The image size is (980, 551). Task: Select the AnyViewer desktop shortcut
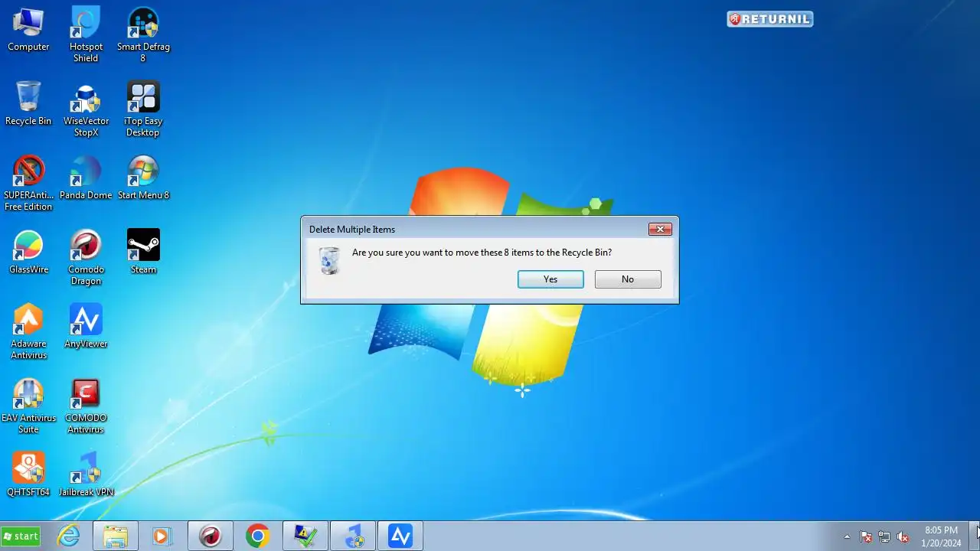pyautogui.click(x=86, y=327)
